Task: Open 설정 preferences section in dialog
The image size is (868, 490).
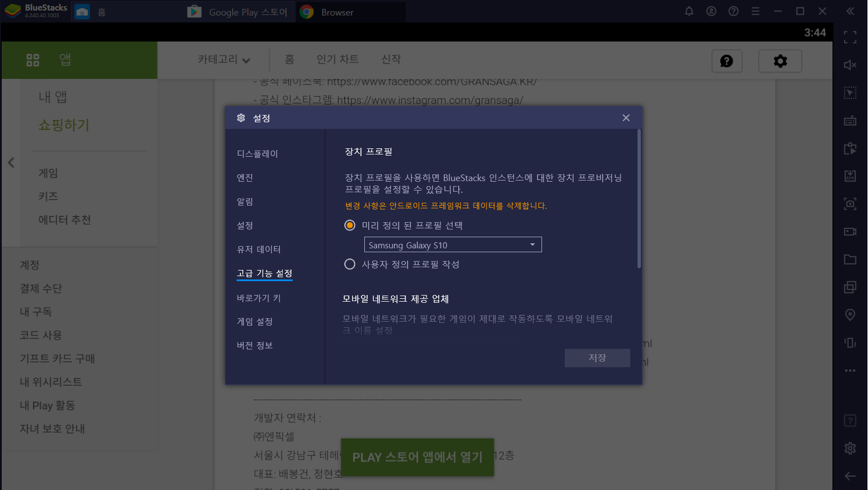Action: click(x=245, y=226)
